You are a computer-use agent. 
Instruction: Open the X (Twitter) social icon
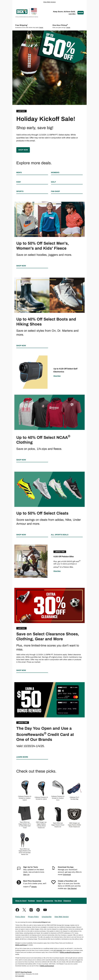(24, 910)
